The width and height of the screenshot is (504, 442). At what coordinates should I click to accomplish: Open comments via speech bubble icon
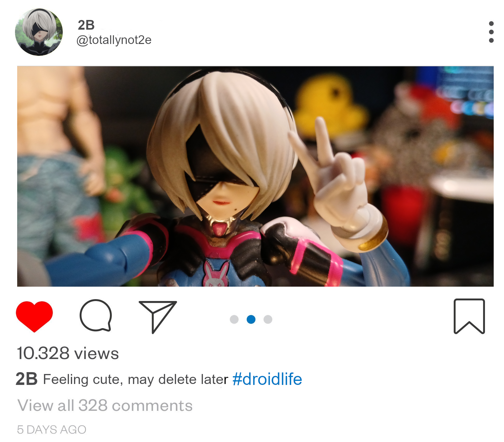pos(96,316)
